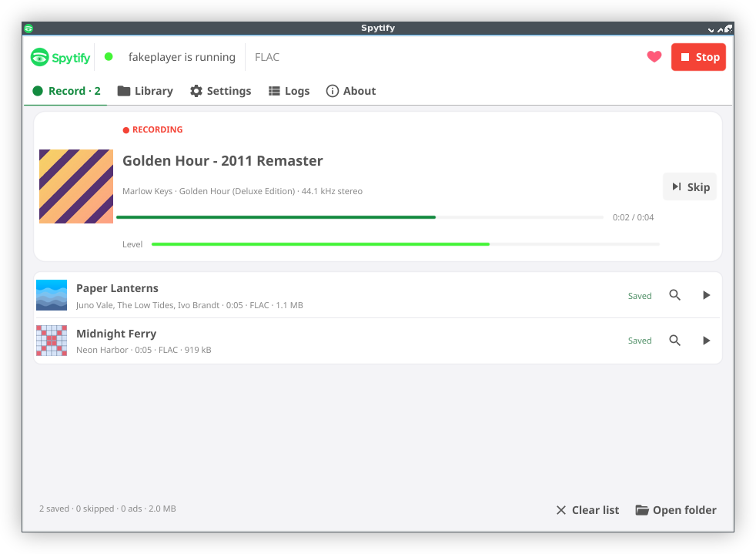Open the Library tab
Image resolution: width=756 pixels, height=554 pixels.
[146, 91]
